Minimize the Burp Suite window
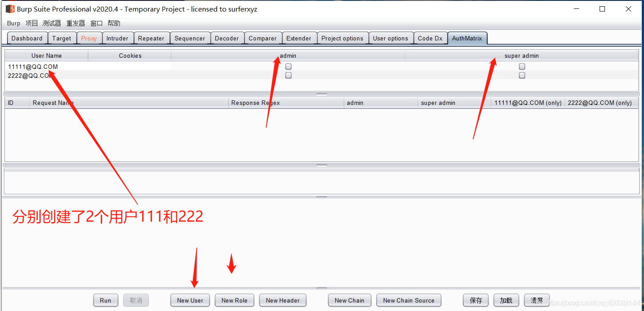 (576, 9)
